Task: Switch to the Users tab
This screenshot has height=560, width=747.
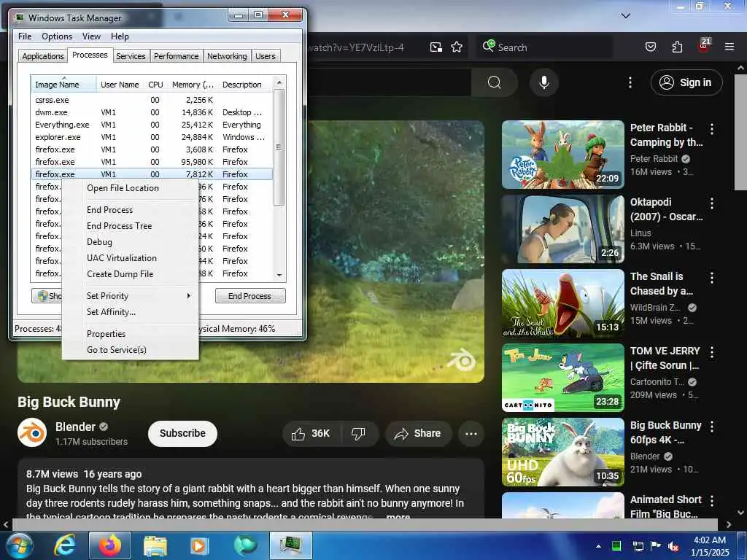Action: [x=266, y=56]
